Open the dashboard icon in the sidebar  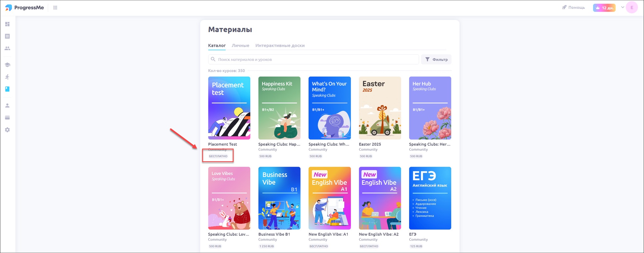(8, 24)
